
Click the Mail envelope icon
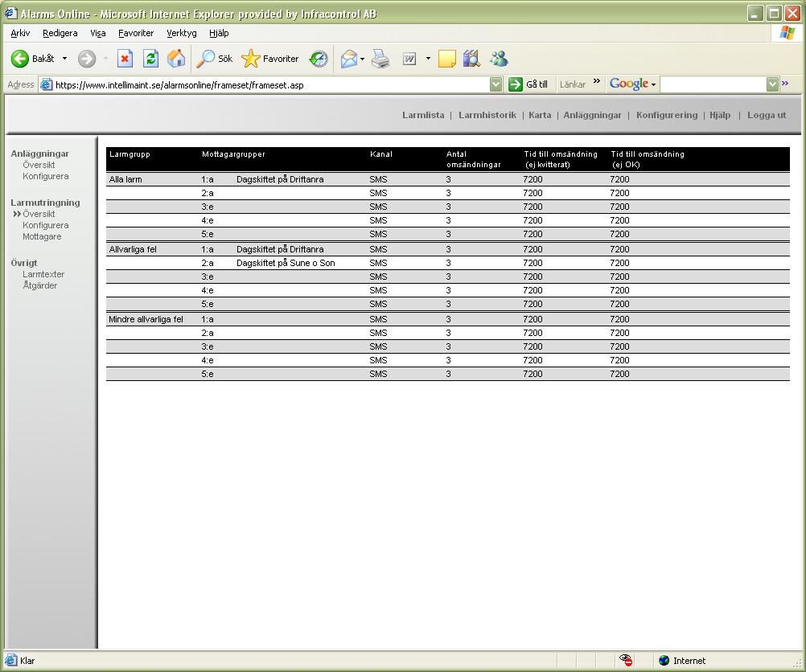click(x=348, y=59)
